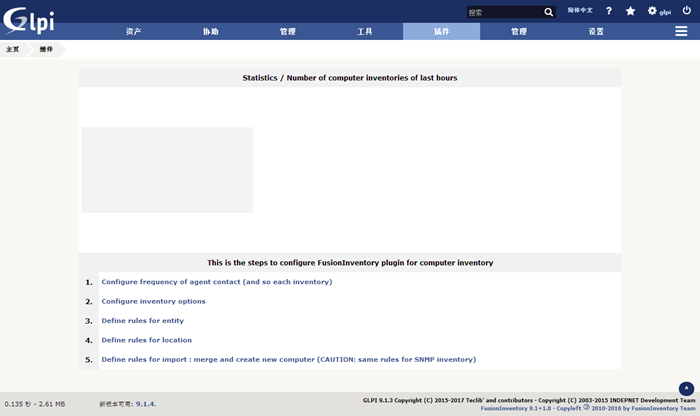Click the GLPI 9.1.3 copyright footer text
Viewport: 700px width, 416px height.
(529, 400)
